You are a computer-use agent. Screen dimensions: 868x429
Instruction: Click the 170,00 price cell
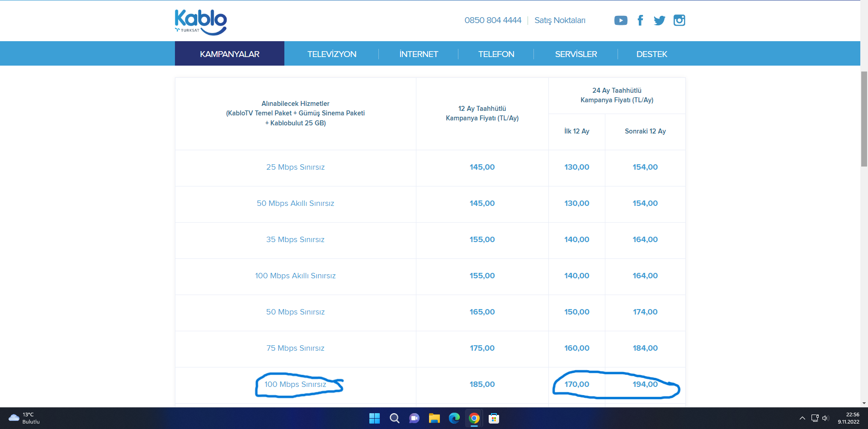576,384
